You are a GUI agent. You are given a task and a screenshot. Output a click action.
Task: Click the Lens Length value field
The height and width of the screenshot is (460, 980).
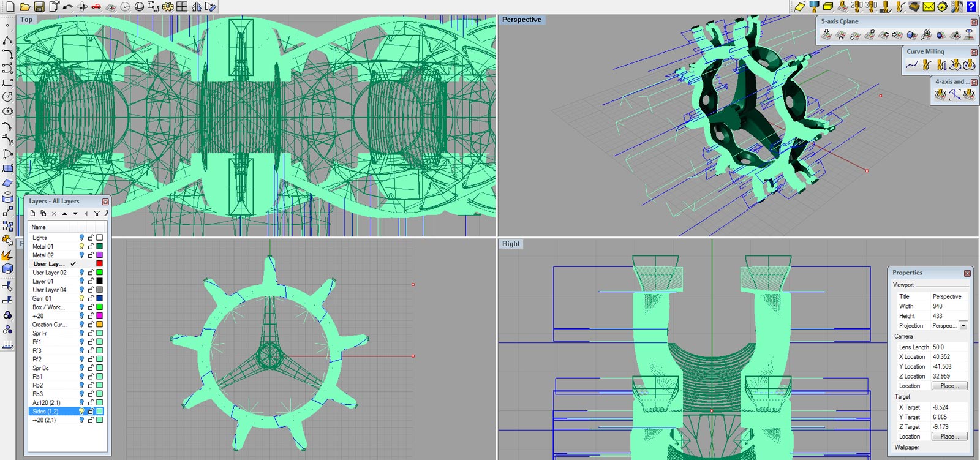tap(948, 347)
